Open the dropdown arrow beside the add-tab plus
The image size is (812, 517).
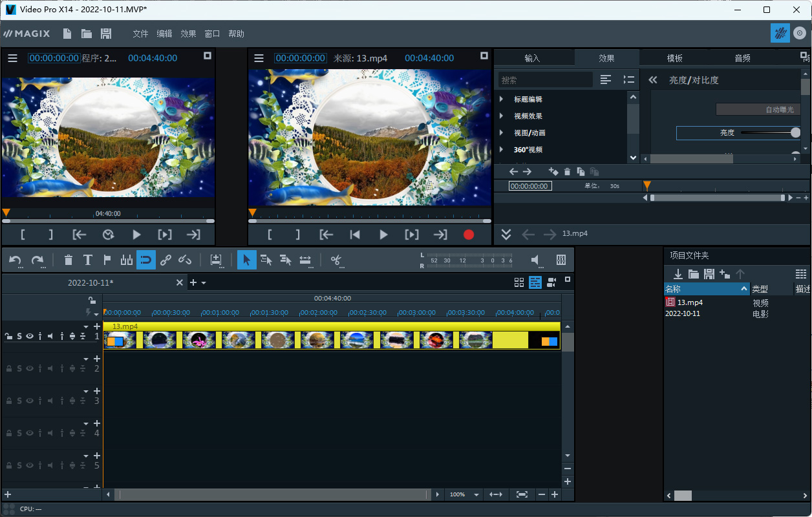204,283
